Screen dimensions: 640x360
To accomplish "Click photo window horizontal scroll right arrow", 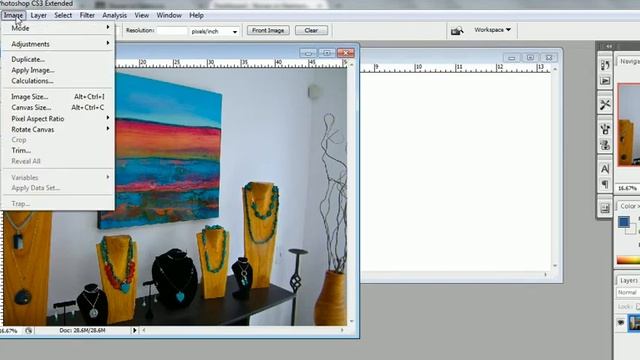I will click(x=342, y=330).
